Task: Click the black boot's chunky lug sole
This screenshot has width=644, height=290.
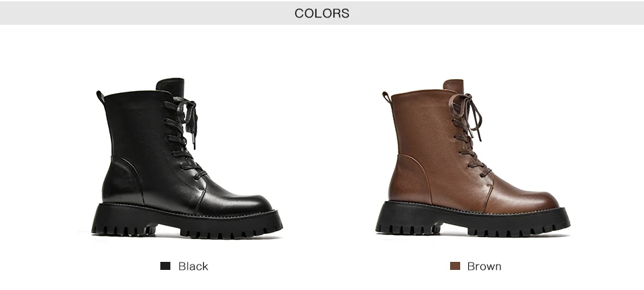Action: coord(187,222)
